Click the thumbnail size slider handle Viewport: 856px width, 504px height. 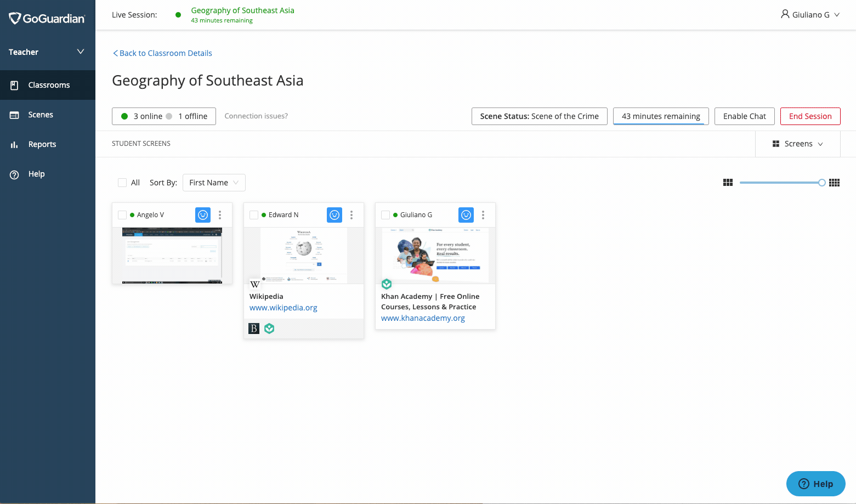[x=821, y=183]
